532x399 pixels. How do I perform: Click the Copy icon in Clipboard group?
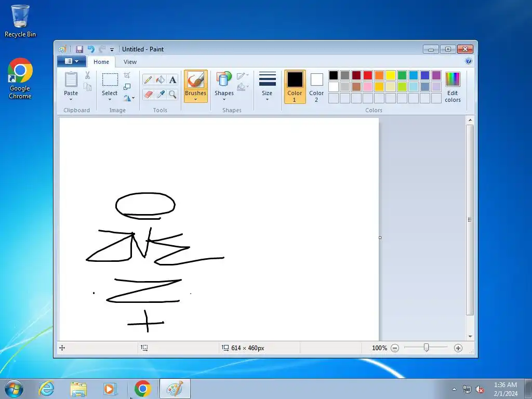pyautogui.click(x=87, y=87)
